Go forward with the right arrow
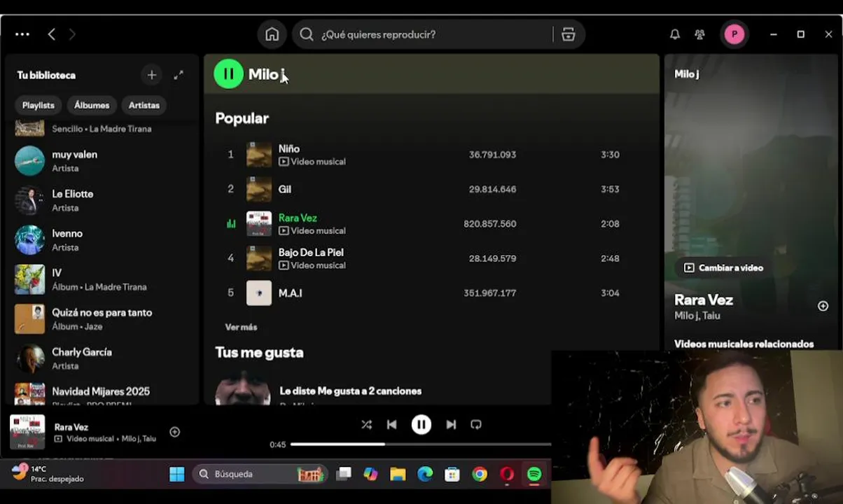 coord(72,34)
